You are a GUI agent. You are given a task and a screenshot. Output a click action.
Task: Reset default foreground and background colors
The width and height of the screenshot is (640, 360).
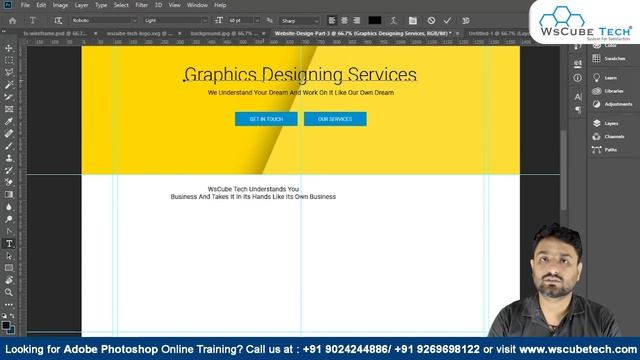[x=4, y=316]
